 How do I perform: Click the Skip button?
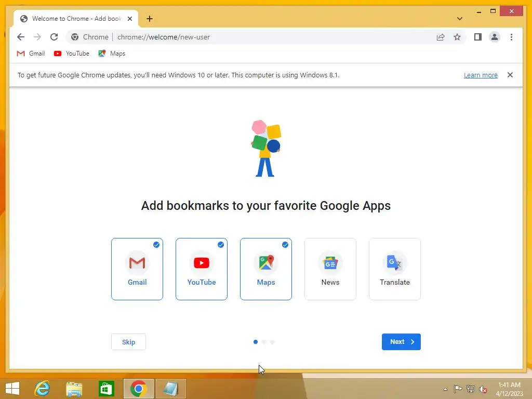[x=129, y=342]
